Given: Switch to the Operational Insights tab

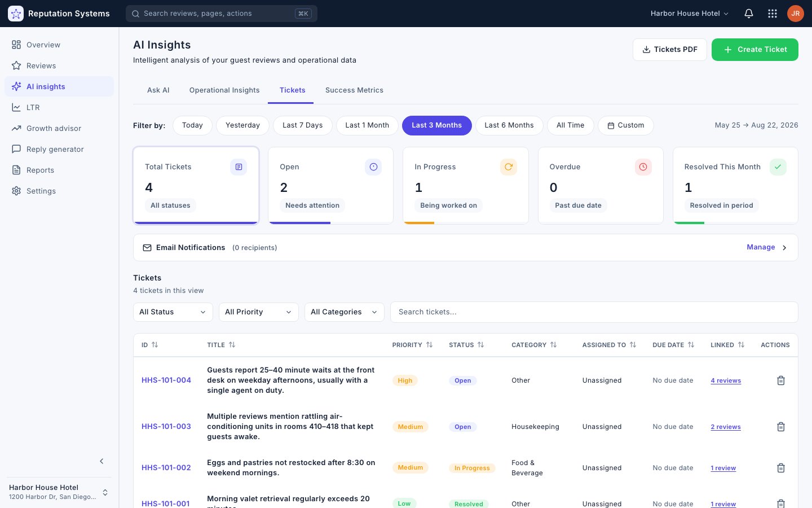Looking at the screenshot, I should (224, 90).
